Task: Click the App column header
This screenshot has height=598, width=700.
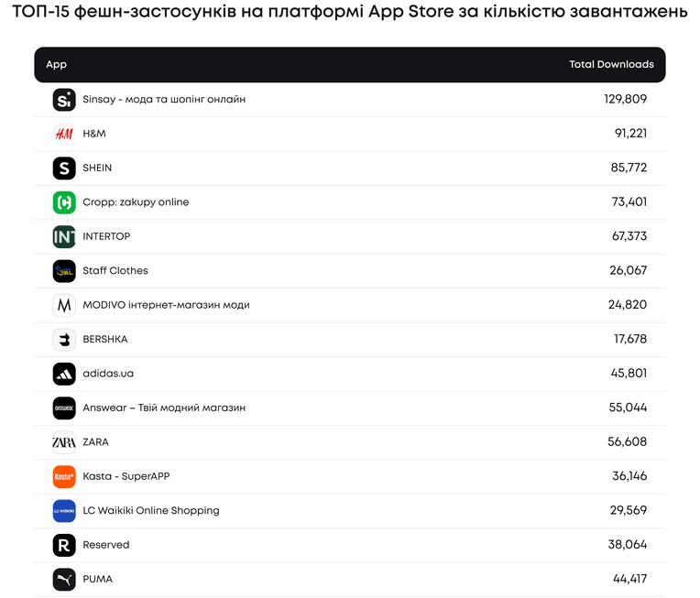Action: click(56, 65)
